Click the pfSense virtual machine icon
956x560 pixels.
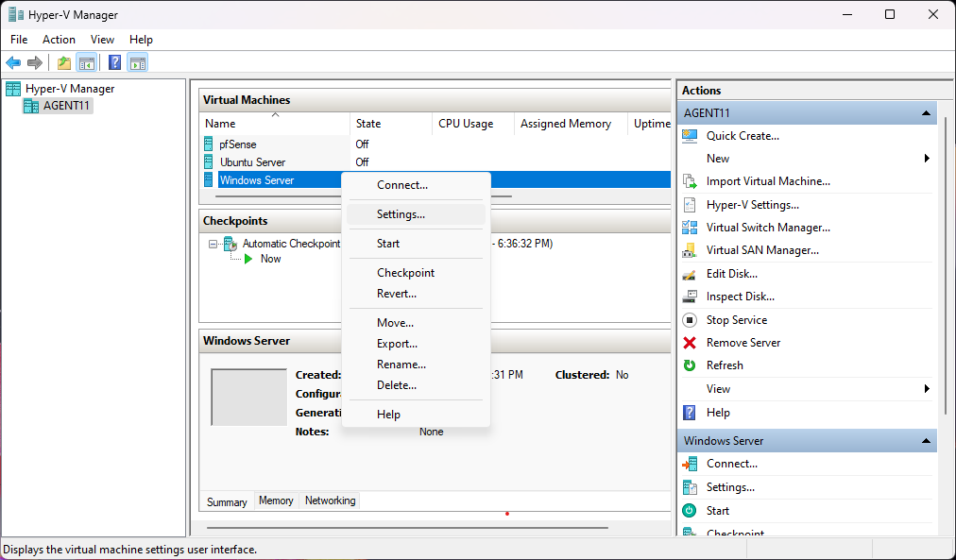tap(209, 144)
